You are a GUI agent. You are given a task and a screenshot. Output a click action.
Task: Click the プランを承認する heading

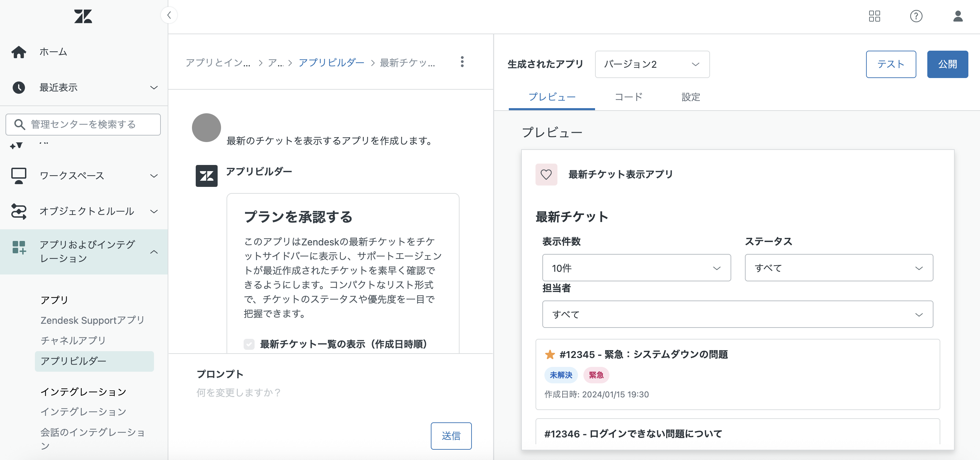298,217
